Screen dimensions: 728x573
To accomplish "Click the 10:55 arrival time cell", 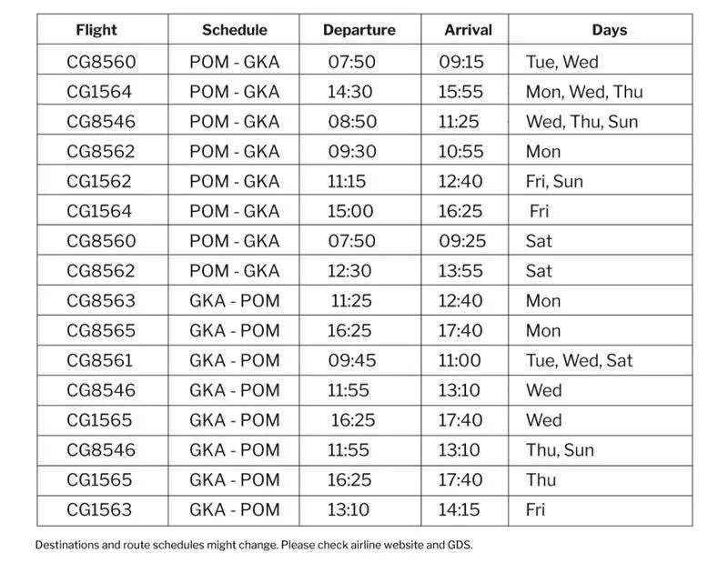I will (461, 152).
